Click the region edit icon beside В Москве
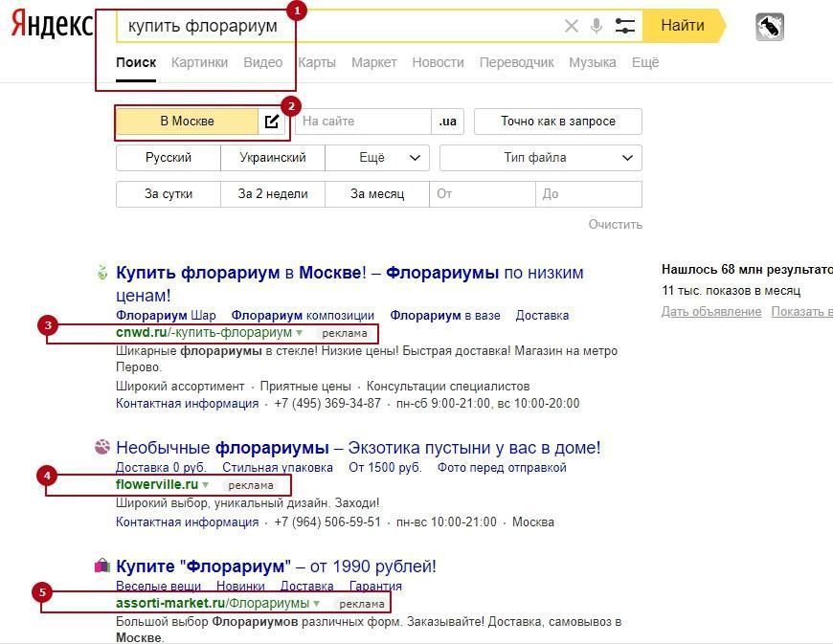833x644 pixels. click(272, 122)
